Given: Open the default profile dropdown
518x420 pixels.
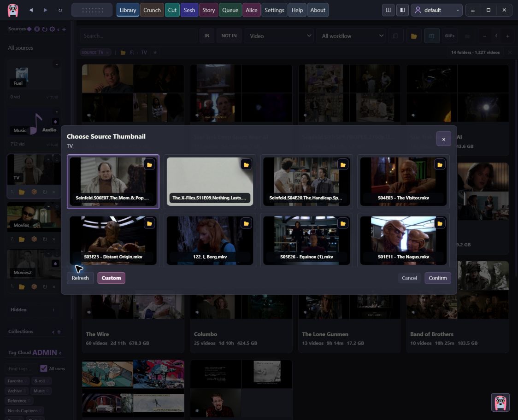Looking at the screenshot, I should point(436,10).
